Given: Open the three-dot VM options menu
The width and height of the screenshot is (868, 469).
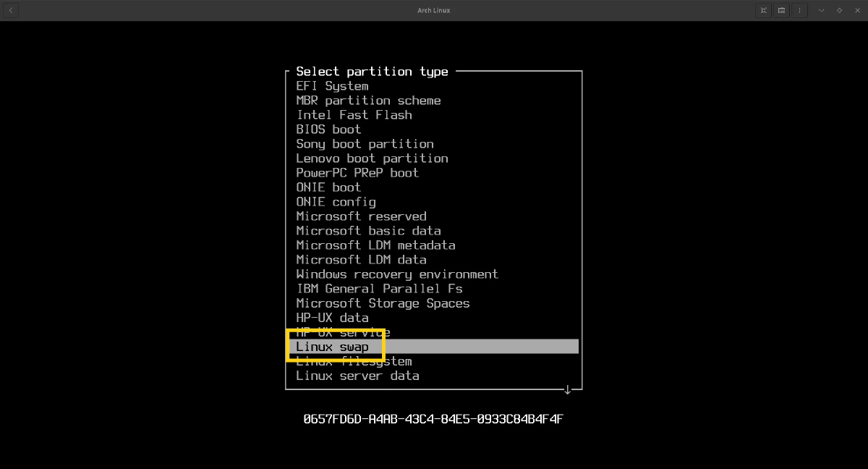Looking at the screenshot, I should (x=799, y=10).
